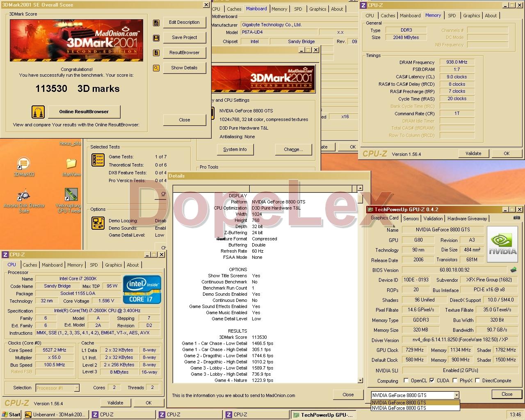Viewport: 525px width, 420px height.
Task: Click Validate in the bottom-left CPU-Z
Action: pos(115,403)
